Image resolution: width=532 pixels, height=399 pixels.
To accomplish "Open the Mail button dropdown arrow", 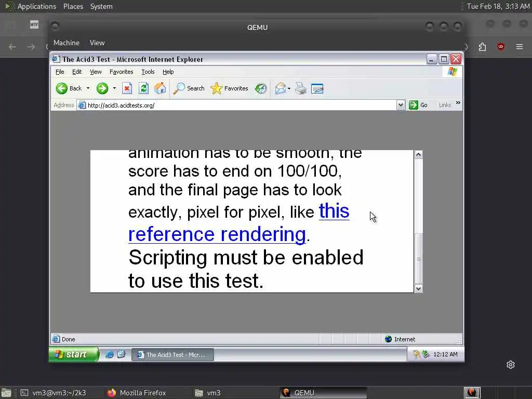I will [x=289, y=88].
